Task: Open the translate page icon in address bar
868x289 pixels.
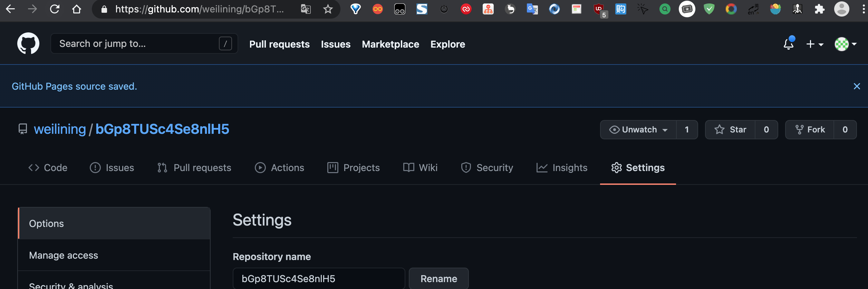Action: [306, 9]
